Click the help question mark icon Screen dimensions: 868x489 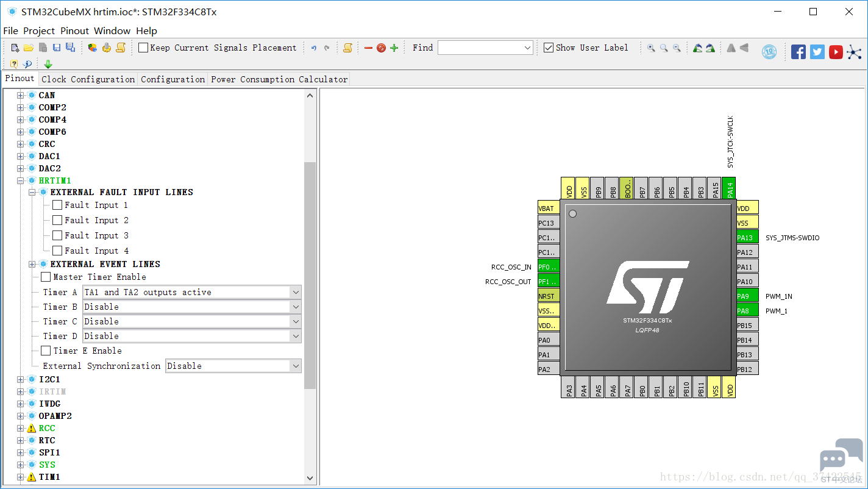tap(14, 64)
